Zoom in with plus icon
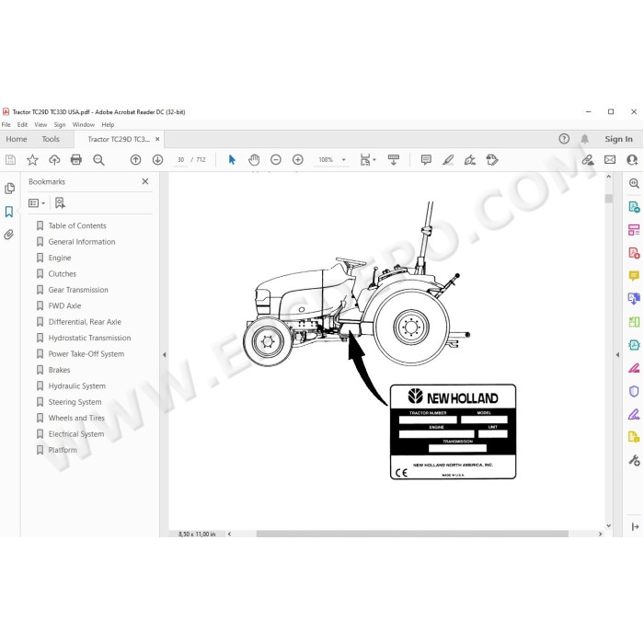 click(298, 160)
